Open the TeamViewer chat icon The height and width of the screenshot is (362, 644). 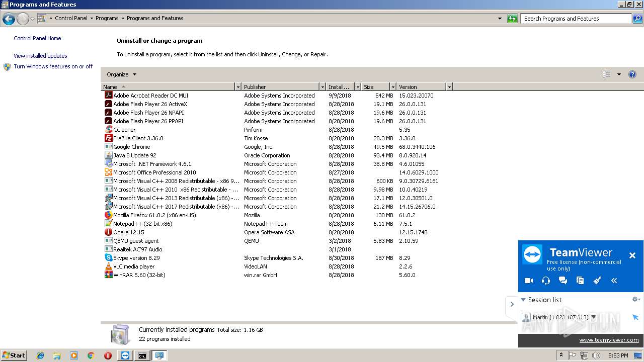(563, 281)
